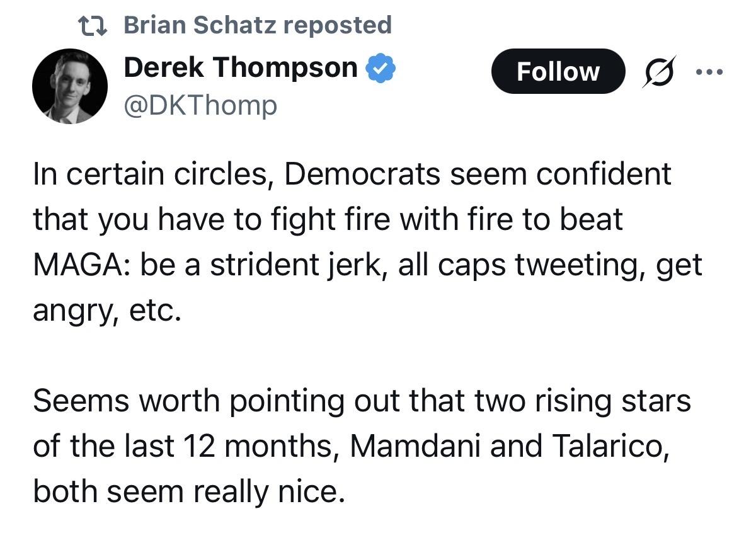Open Derek Thompson's profile photo
The height and width of the screenshot is (533, 756).
[70, 86]
